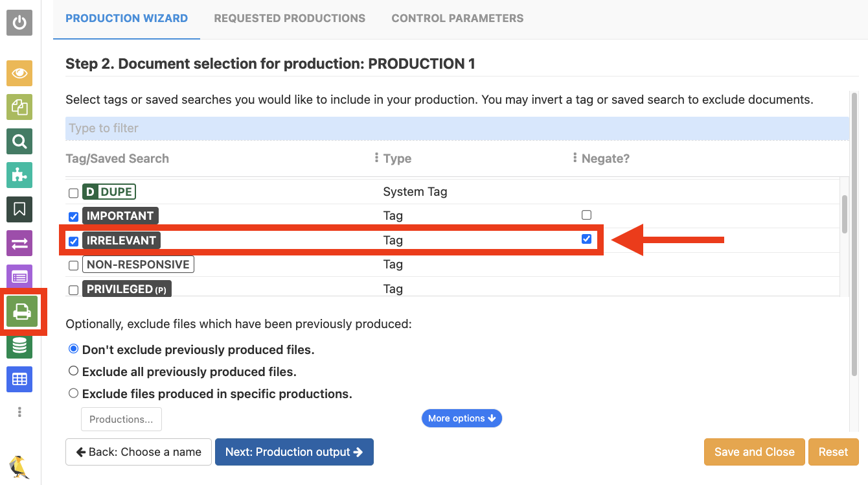The height and width of the screenshot is (485, 868).
Task: Open the Control Parameters tab
Action: (457, 18)
